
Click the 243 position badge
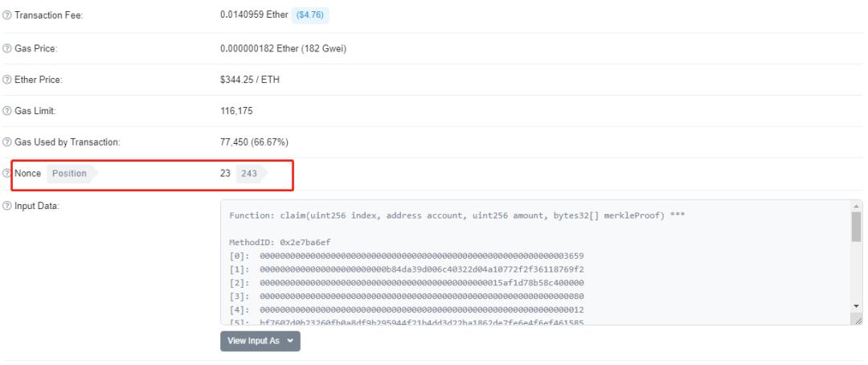coord(252,174)
